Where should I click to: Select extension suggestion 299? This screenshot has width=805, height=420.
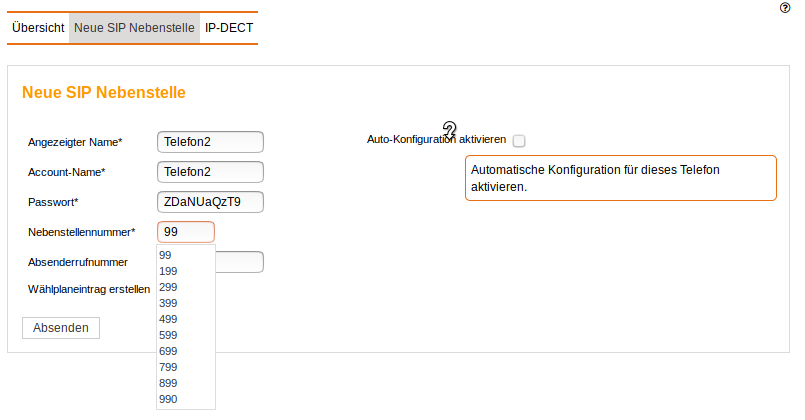tap(168, 287)
